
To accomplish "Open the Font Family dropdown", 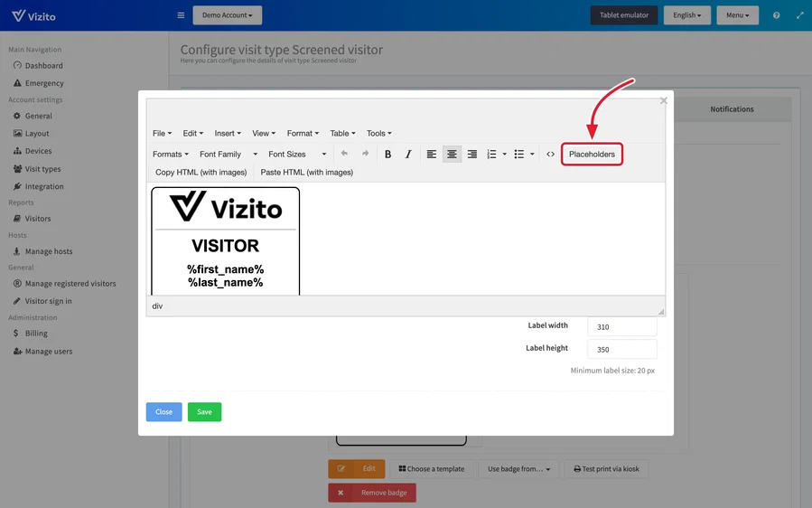I will point(229,154).
